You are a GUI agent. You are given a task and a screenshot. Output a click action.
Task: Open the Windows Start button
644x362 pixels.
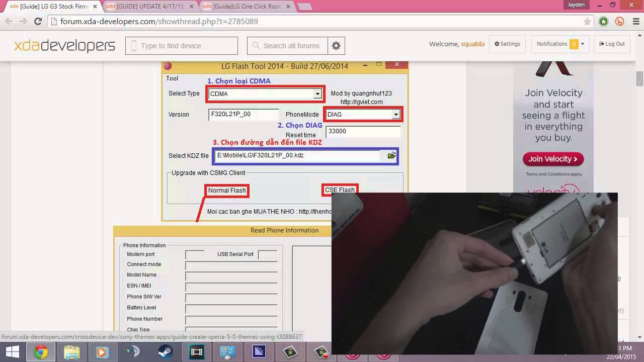[x=12, y=352]
